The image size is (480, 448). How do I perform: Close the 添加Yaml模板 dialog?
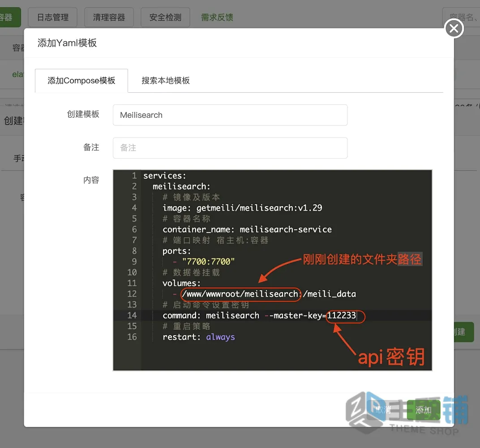(x=454, y=29)
